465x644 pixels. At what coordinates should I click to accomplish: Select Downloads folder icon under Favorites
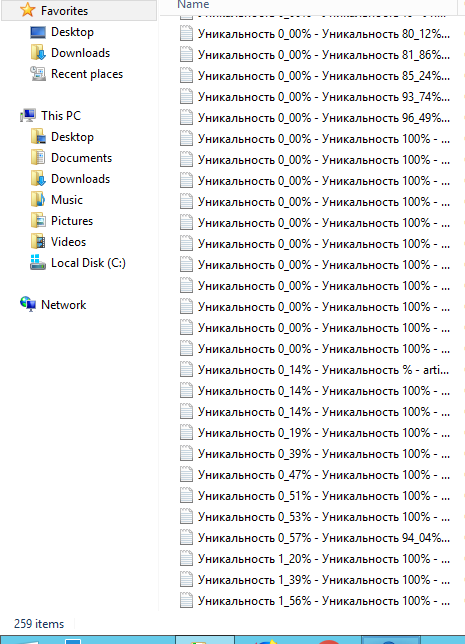coord(38,53)
